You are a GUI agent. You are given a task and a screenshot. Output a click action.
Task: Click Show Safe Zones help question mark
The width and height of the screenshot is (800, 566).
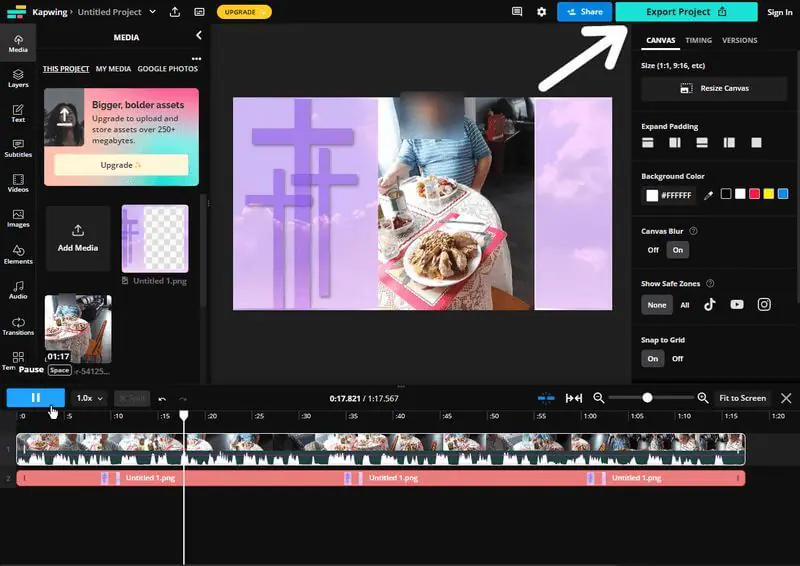pyautogui.click(x=710, y=283)
